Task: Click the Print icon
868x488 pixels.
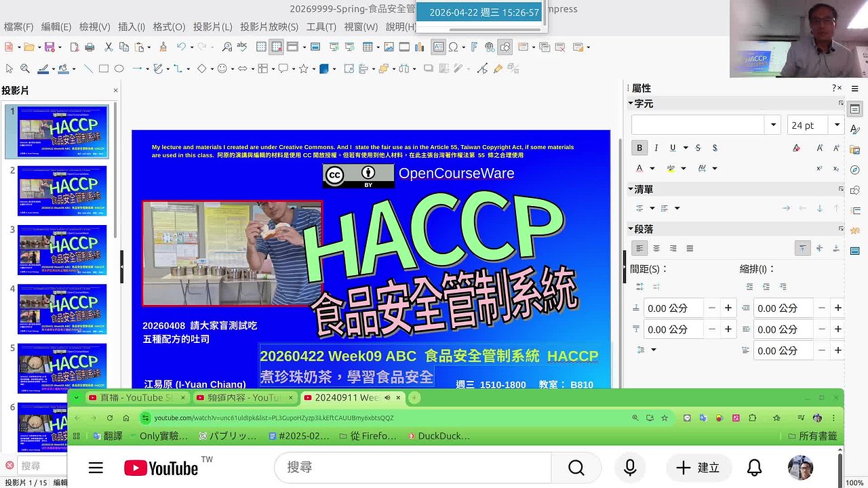Action: 90,47
